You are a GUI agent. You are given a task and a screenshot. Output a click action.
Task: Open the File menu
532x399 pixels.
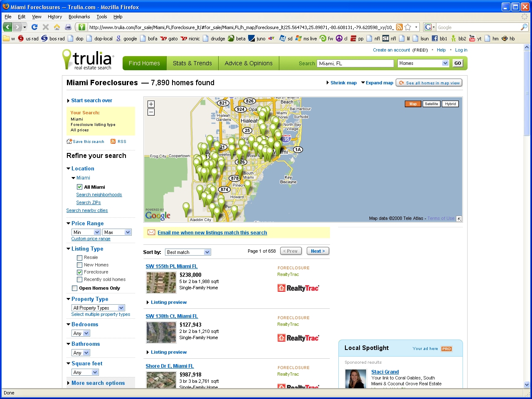[8, 17]
